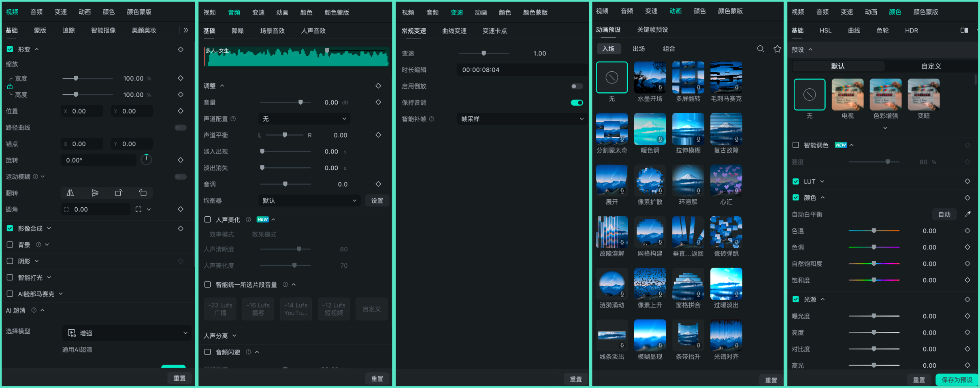Open the 均衡器 dropdown set to 默认
The height and width of the screenshot is (388, 980).
point(309,200)
